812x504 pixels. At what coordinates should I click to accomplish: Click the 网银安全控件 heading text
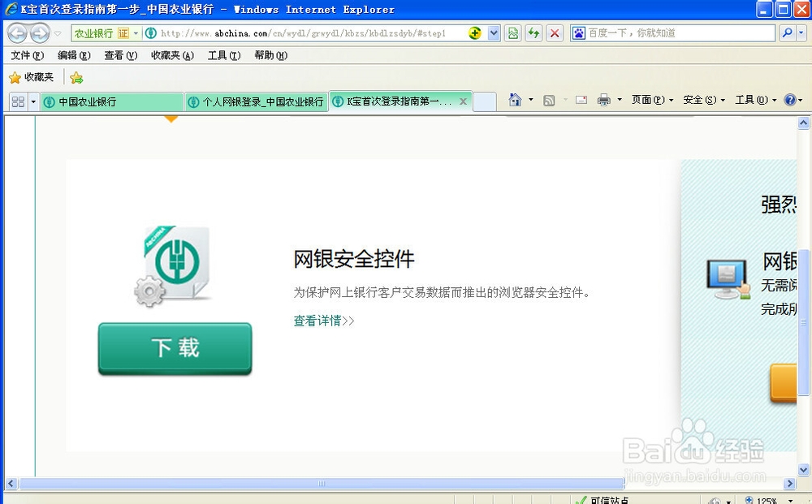[354, 259]
